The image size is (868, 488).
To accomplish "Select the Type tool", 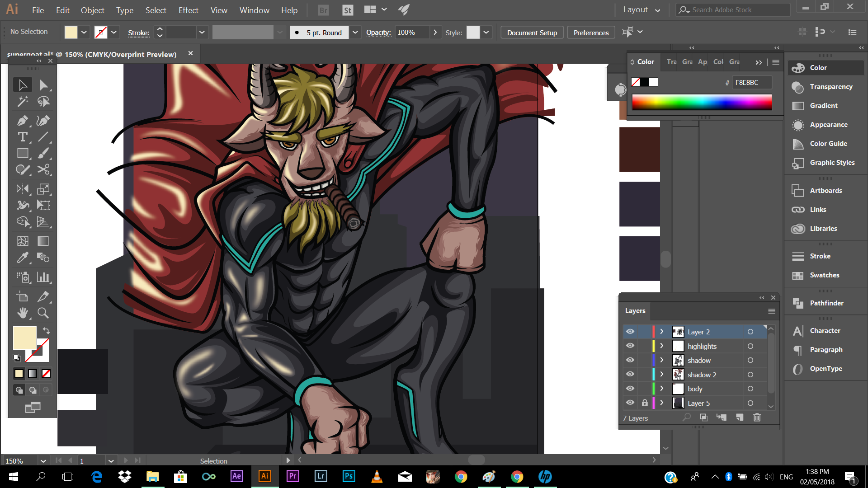I will click(x=22, y=137).
